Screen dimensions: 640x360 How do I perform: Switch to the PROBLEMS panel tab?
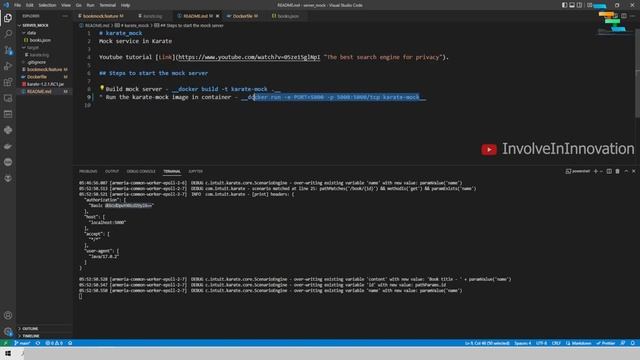[x=88, y=171]
